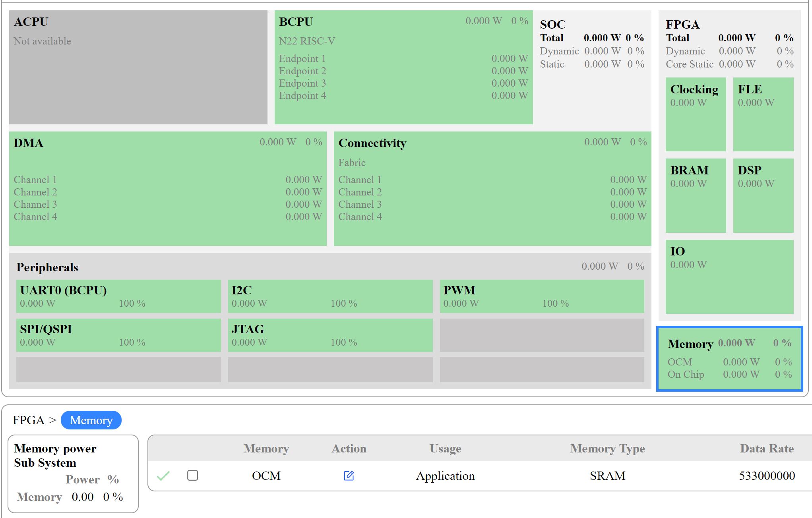Click Endpoint 2 in BCPU block
Image resolution: width=812 pixels, height=518 pixels.
[403, 71]
